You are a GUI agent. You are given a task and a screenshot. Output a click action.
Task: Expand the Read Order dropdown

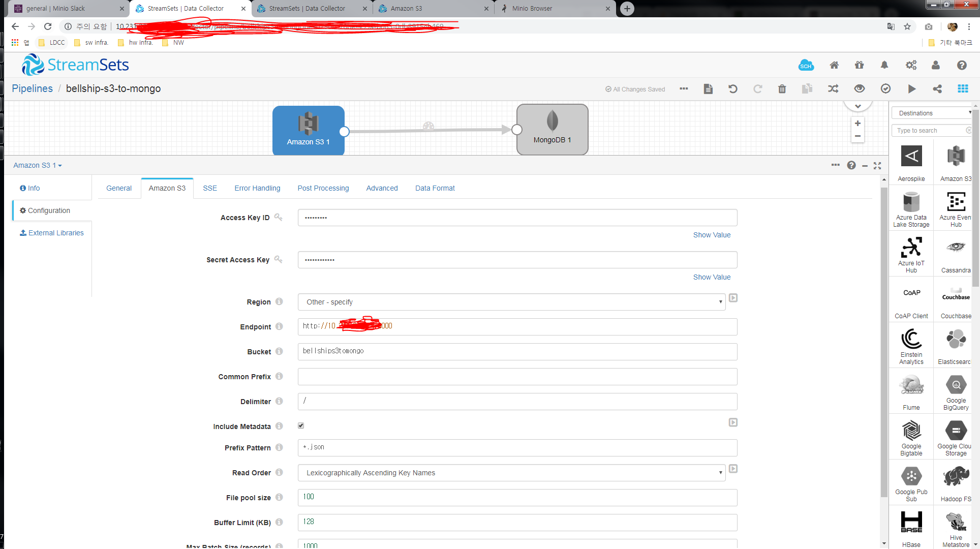point(720,472)
